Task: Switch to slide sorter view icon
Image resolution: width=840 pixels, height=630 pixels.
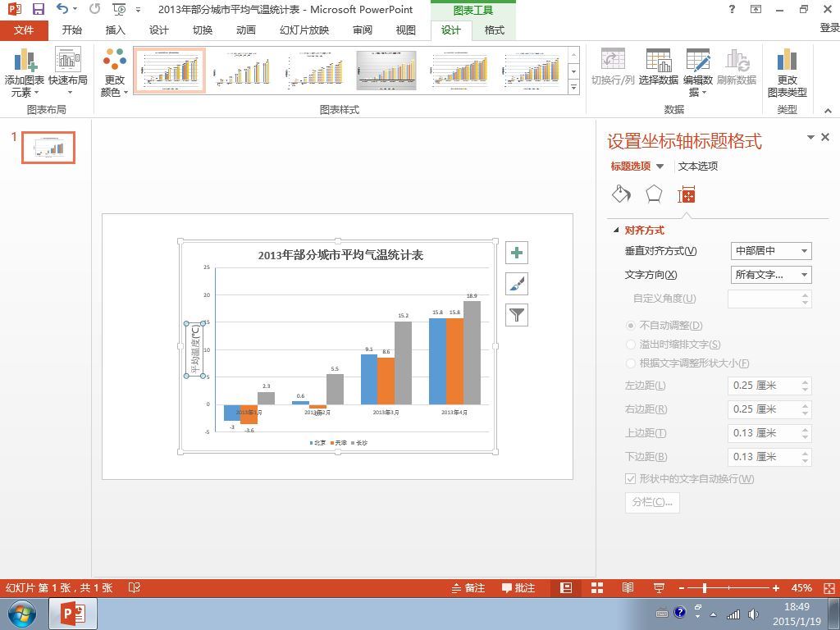Action: click(597, 588)
